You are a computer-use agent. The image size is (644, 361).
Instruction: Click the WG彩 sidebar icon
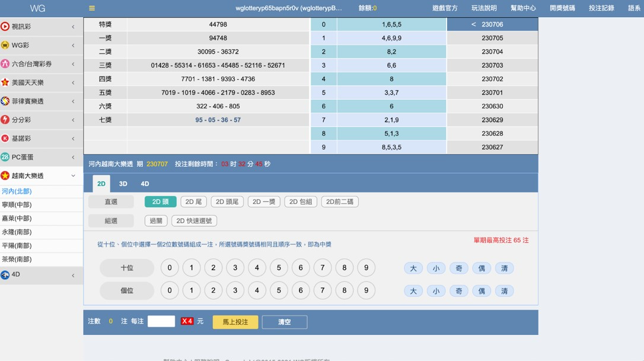(x=5, y=45)
